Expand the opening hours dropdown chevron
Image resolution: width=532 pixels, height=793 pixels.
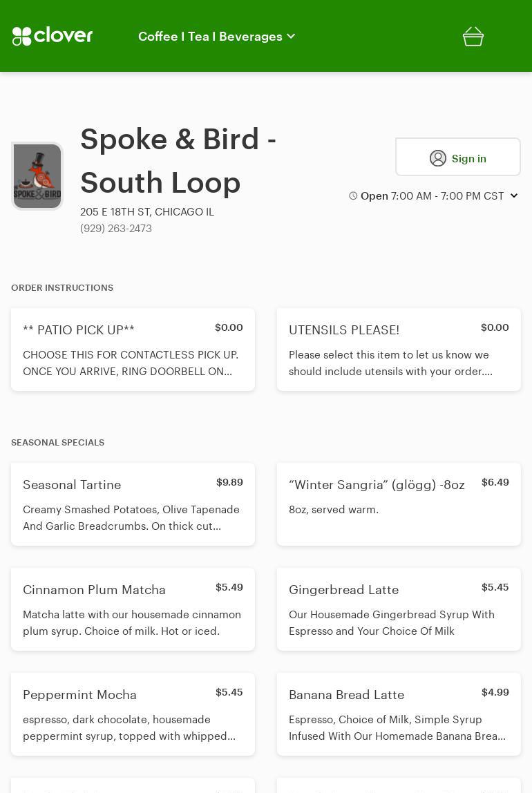click(x=514, y=196)
